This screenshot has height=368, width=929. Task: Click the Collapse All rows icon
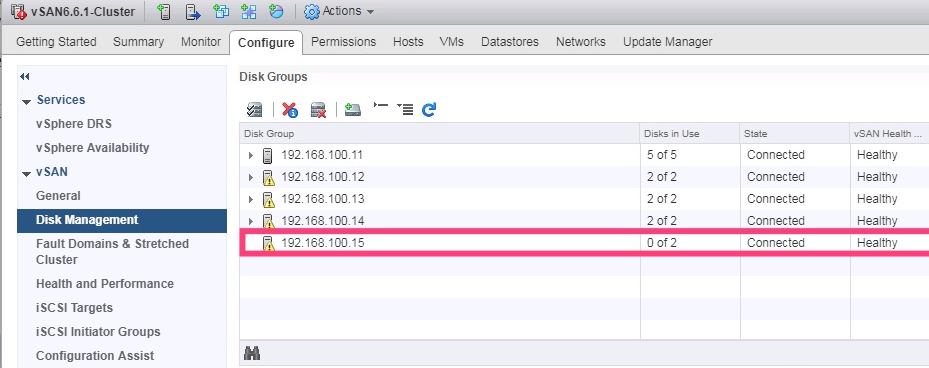[381, 105]
